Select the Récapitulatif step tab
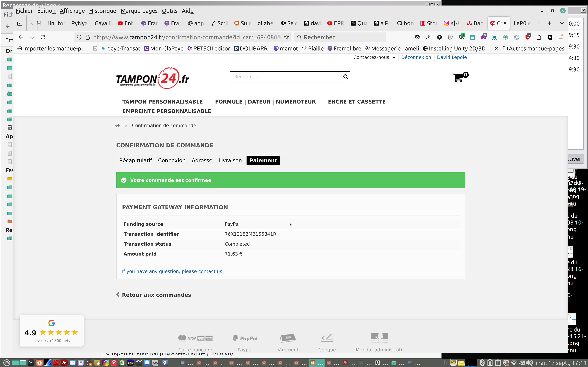Screen dimensions: 588x367 [x=135, y=160]
